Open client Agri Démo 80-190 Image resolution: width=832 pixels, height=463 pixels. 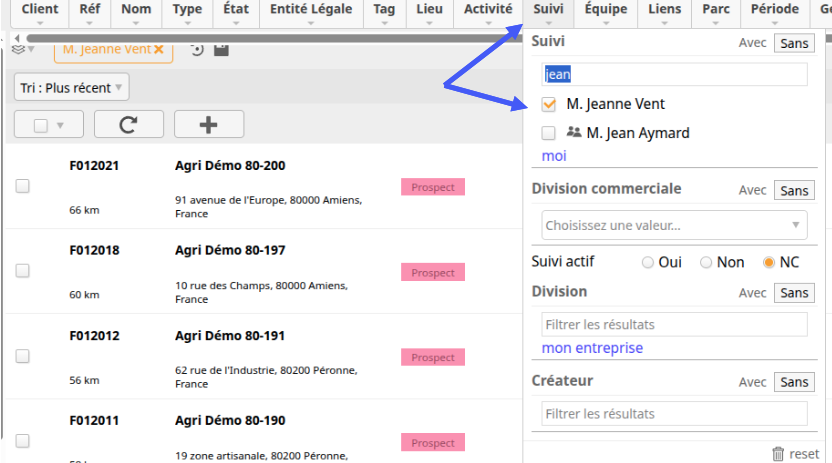230,421
